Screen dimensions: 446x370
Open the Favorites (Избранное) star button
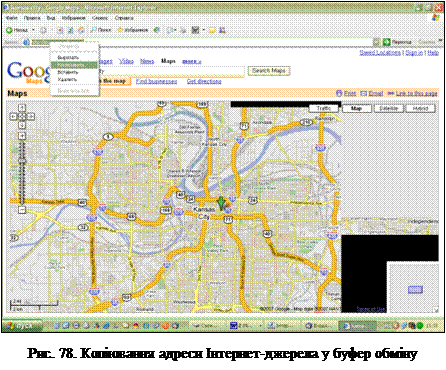click(132, 30)
